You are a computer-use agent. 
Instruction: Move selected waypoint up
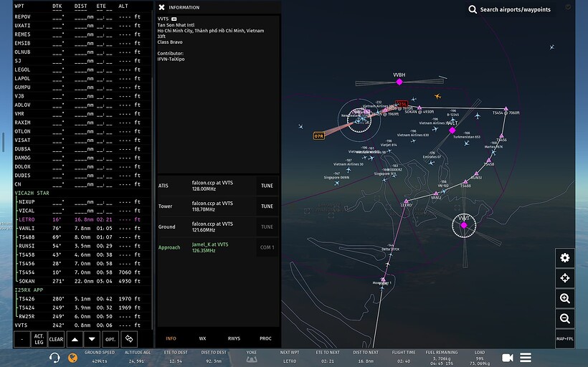(75, 339)
